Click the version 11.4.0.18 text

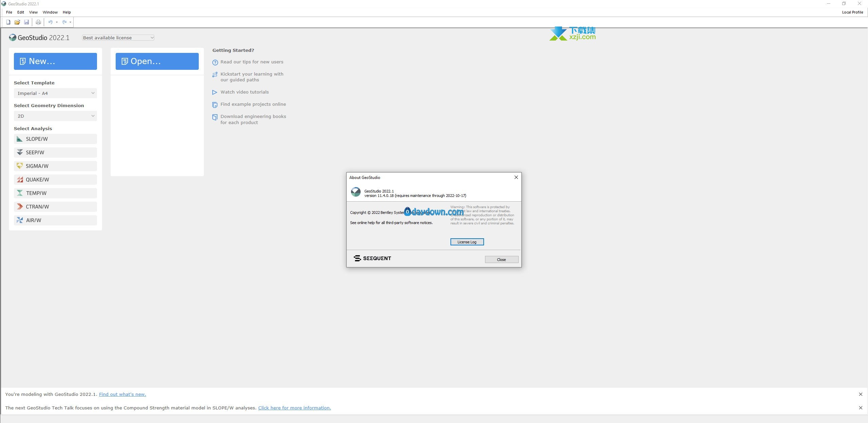415,196
